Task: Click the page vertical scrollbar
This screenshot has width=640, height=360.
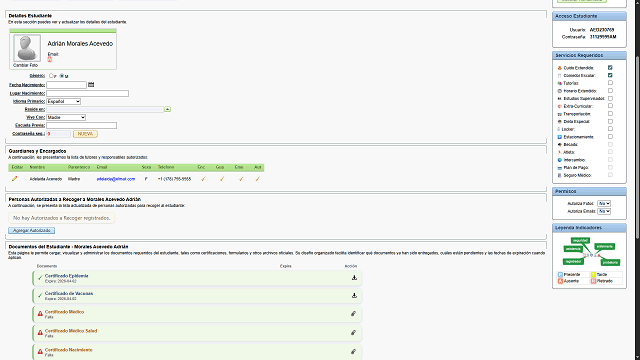Action: click(x=638, y=147)
